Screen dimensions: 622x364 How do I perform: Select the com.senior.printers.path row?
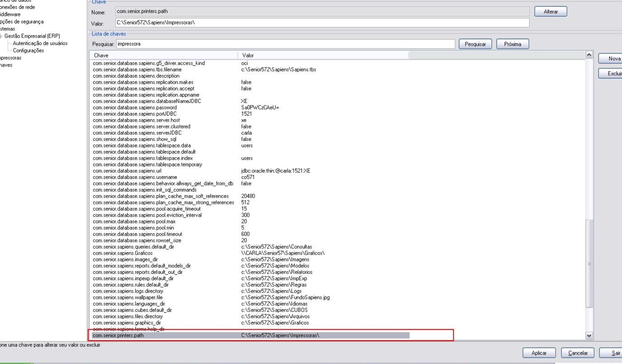point(118,336)
